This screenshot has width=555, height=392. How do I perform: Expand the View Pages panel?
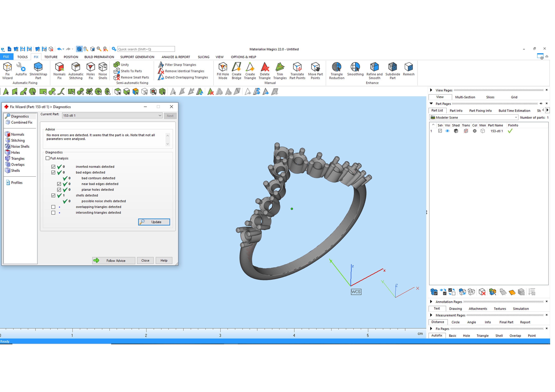pyautogui.click(x=431, y=90)
